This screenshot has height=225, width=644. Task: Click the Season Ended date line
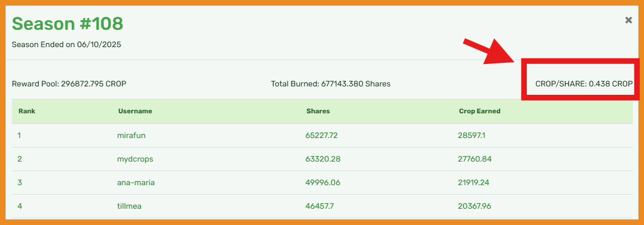click(66, 44)
